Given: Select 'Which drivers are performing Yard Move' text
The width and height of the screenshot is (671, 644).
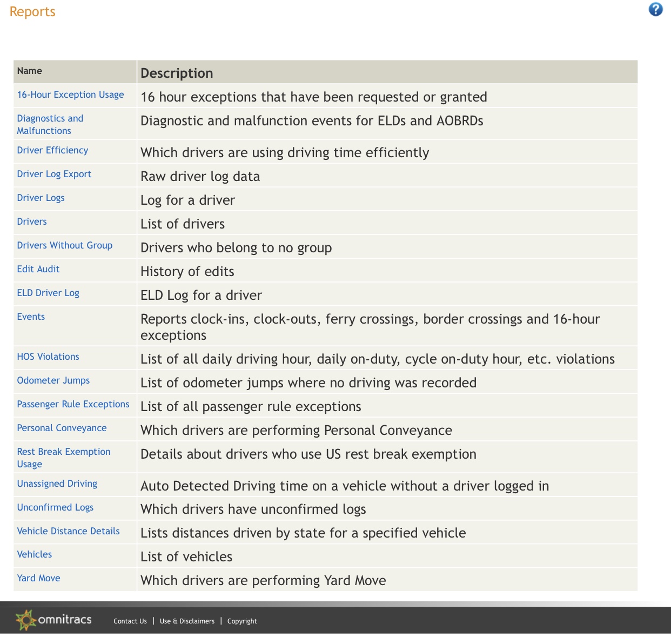Looking at the screenshot, I should click(x=263, y=581).
